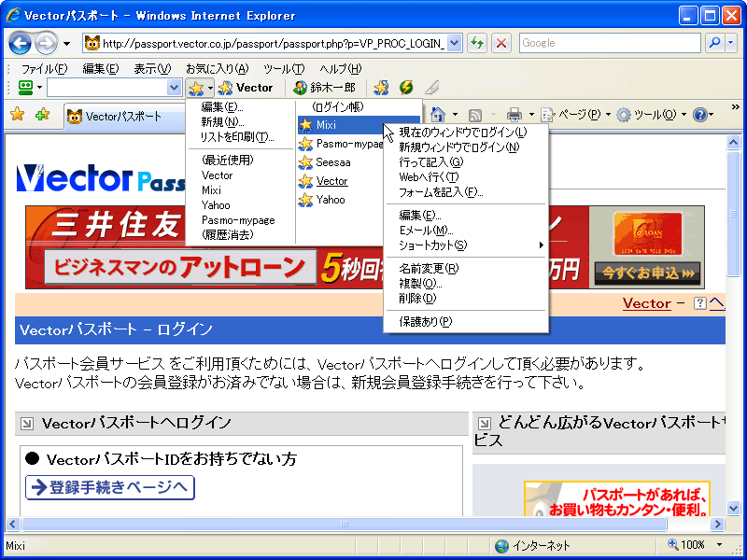Viewport: 747px width, 560px height.
Task: Select Webへ行く(T)
Action: [466, 177]
